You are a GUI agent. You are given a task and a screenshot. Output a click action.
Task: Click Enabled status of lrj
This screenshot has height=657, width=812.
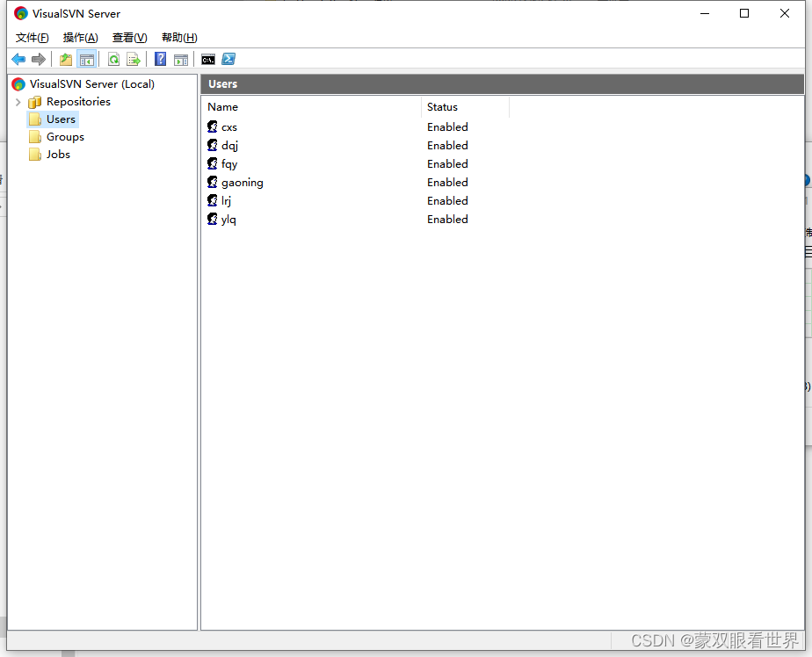(x=447, y=201)
